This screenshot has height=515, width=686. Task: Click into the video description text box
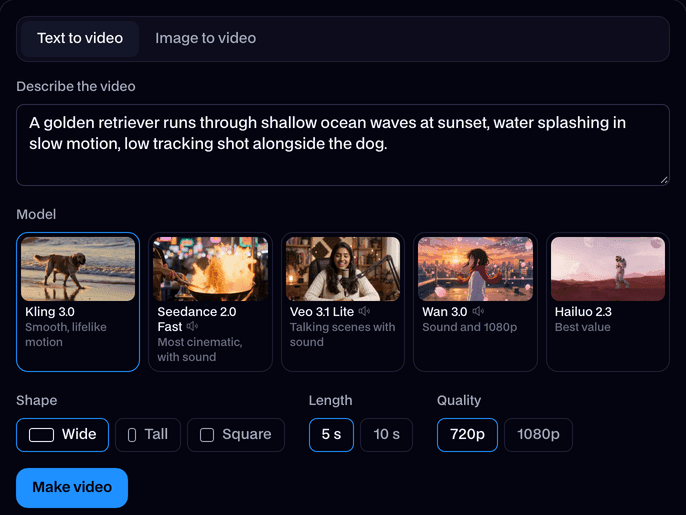pyautogui.click(x=343, y=145)
